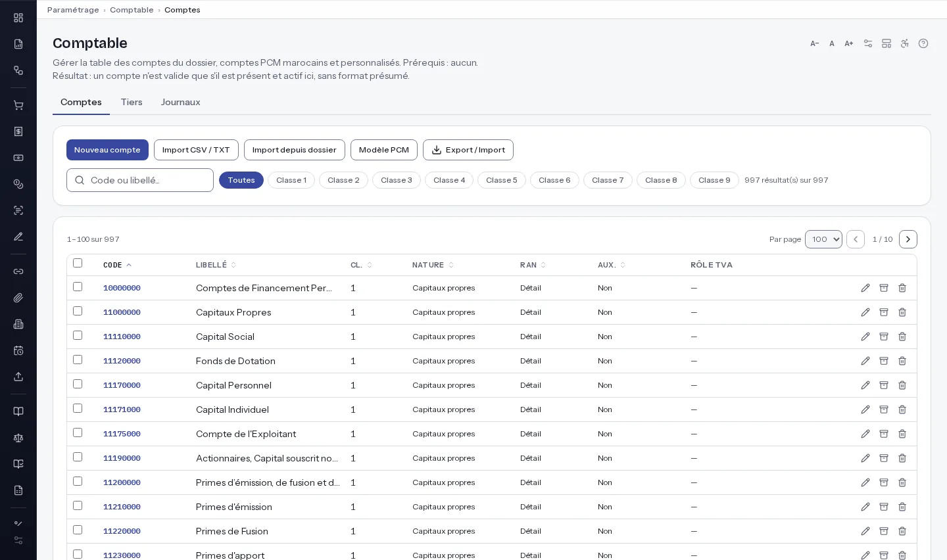
Task: Switch to the Journaux tab
Action: 180,102
